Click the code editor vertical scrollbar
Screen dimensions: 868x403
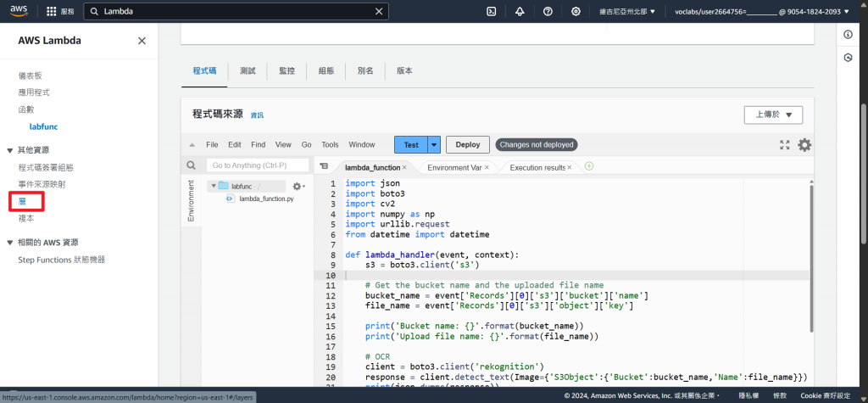tap(810, 258)
